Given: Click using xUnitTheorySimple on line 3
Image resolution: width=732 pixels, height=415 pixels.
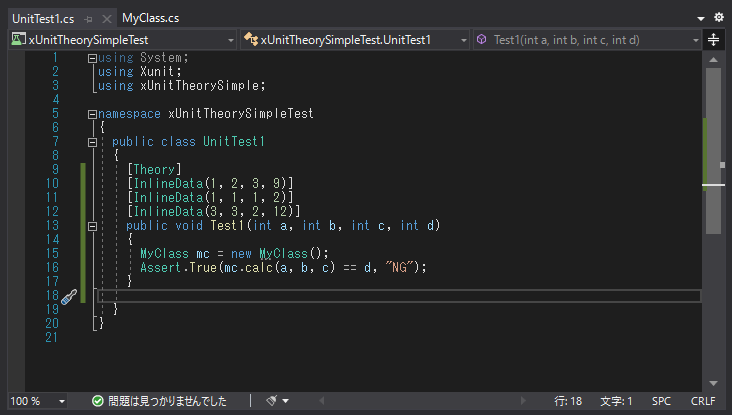Looking at the screenshot, I should 182,85.
